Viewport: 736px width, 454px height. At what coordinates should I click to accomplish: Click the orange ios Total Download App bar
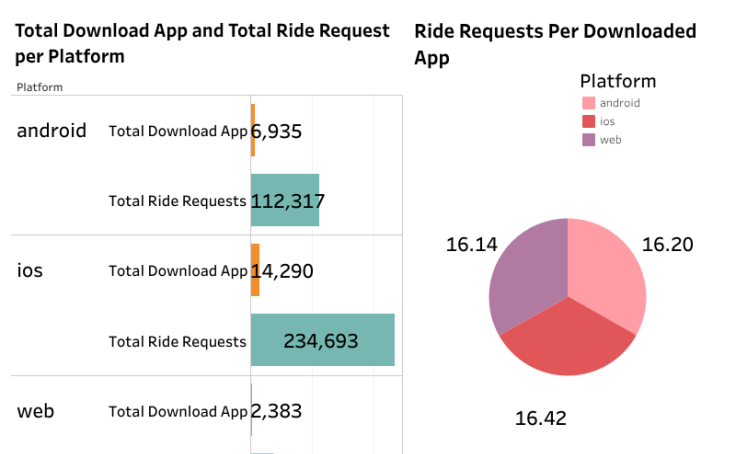(255, 270)
